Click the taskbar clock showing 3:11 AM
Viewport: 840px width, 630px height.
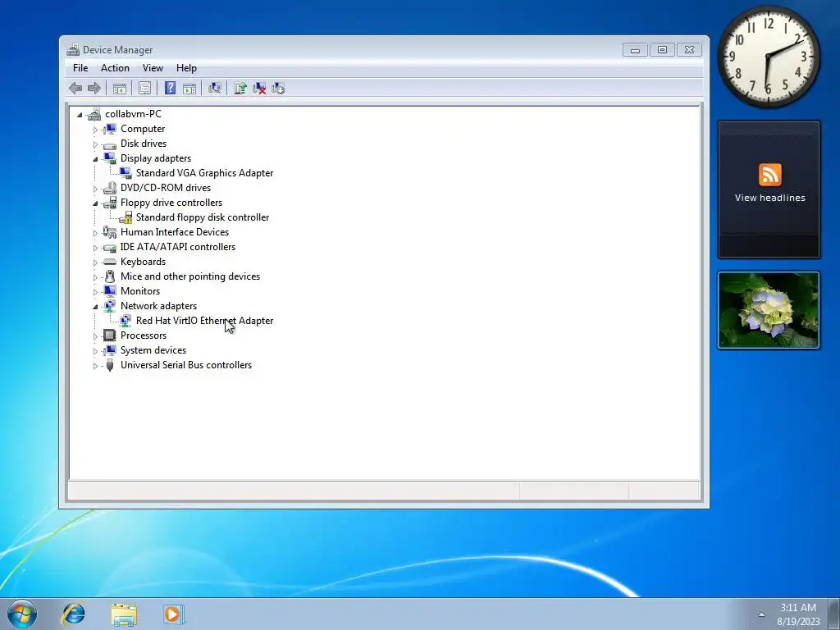pos(798,614)
